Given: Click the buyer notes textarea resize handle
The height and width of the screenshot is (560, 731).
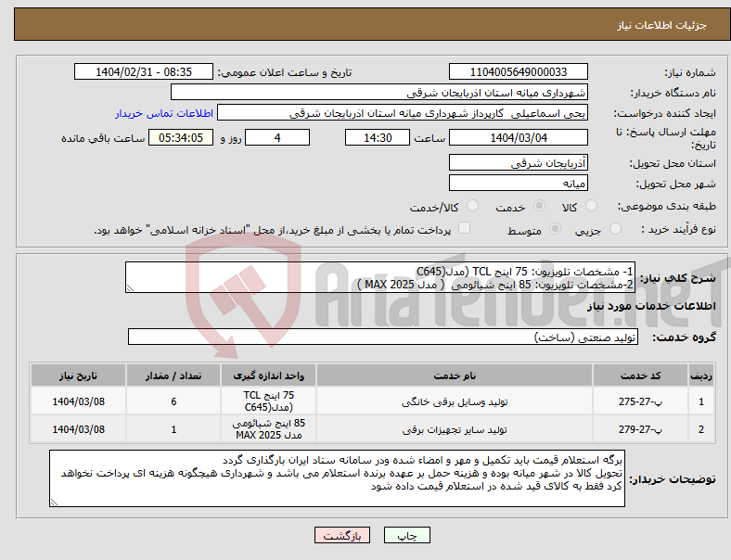Looking at the screenshot, I should point(54,503).
